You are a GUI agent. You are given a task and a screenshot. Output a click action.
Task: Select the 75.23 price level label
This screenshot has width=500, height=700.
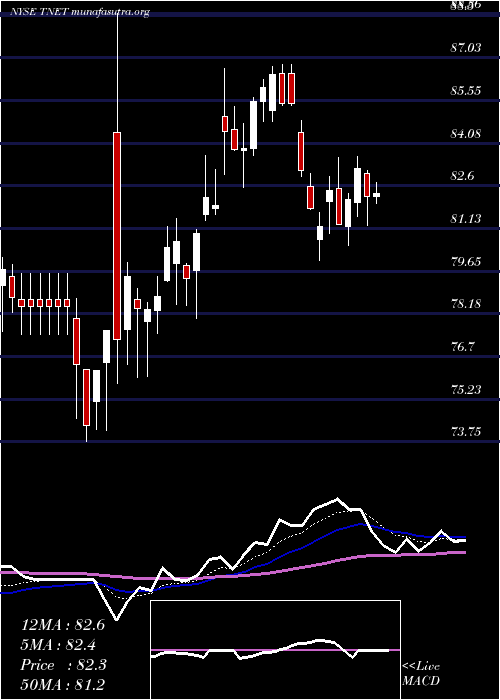tap(466, 390)
